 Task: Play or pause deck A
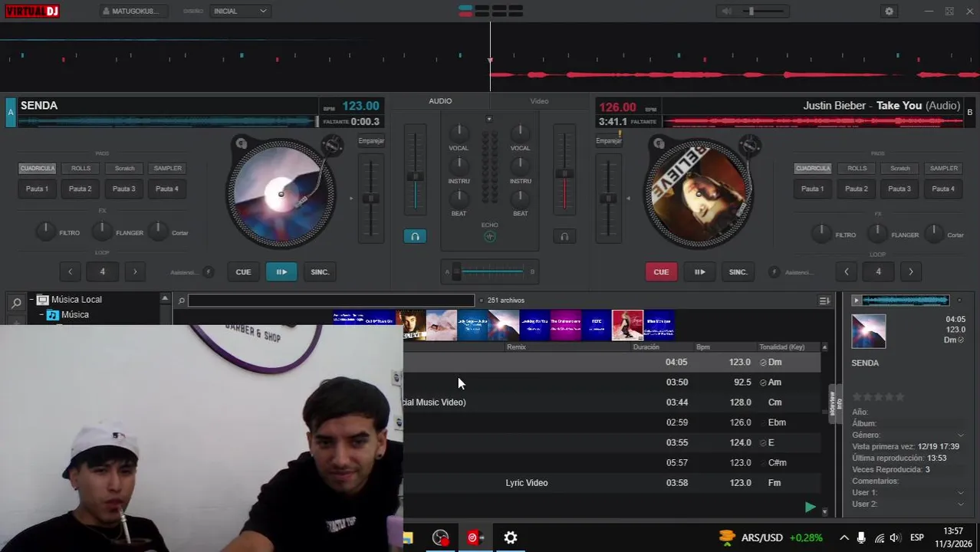click(x=281, y=271)
